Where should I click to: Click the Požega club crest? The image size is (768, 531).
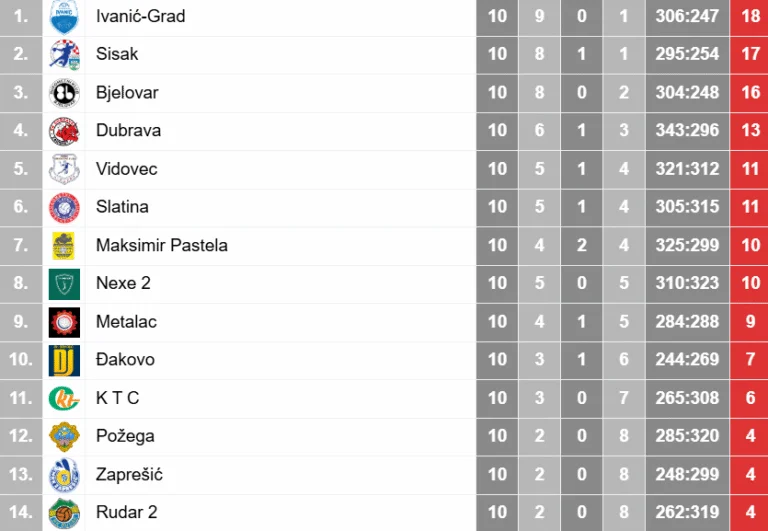click(64, 436)
